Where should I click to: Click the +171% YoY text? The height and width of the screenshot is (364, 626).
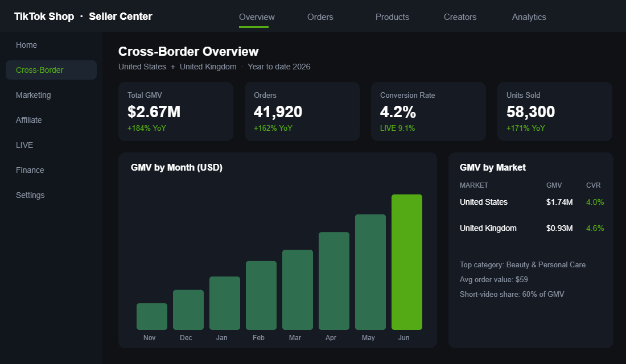click(526, 128)
